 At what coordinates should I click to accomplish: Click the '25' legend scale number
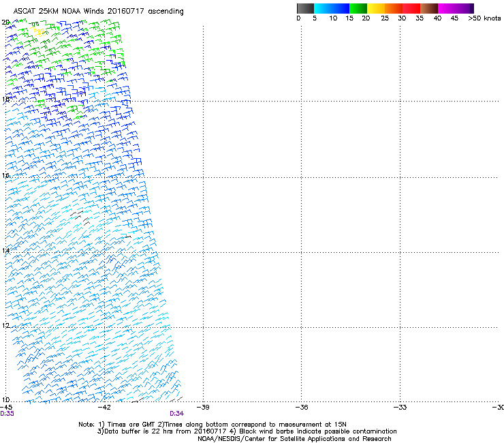point(385,18)
